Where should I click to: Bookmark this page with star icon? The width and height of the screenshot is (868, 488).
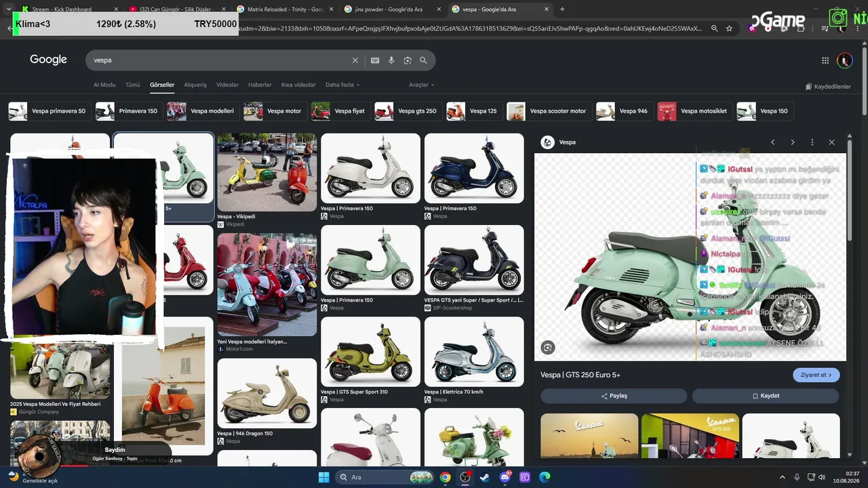[x=729, y=28]
